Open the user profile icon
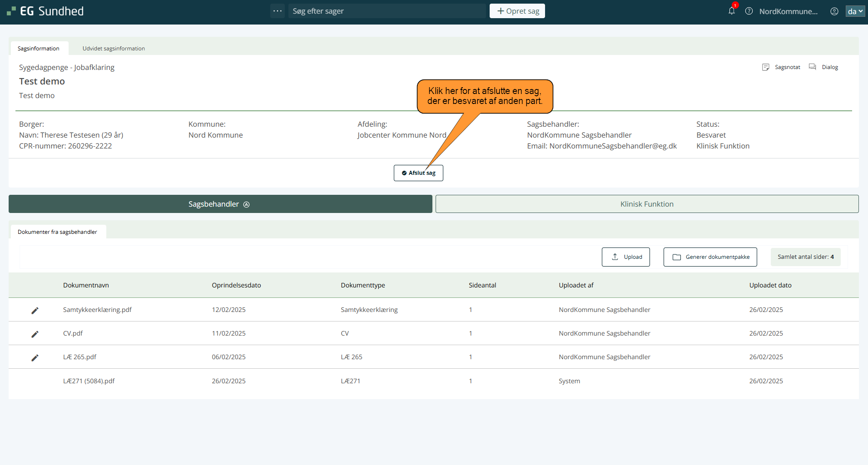The height and width of the screenshot is (465, 868). pos(834,11)
